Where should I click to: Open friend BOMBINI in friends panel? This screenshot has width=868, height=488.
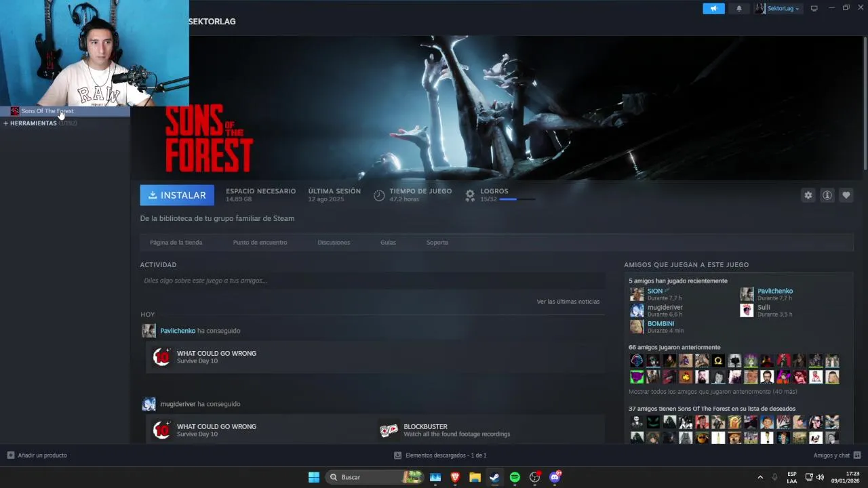coord(660,324)
